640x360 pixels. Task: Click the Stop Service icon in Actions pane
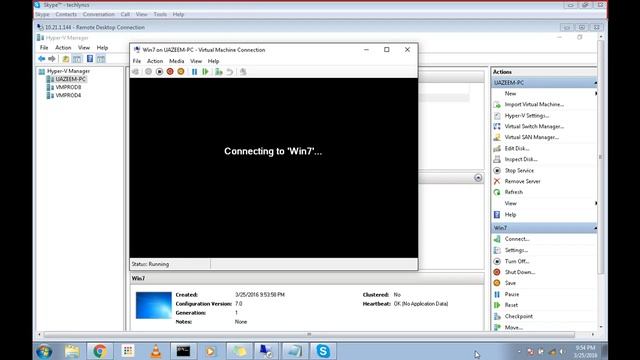coord(497,171)
